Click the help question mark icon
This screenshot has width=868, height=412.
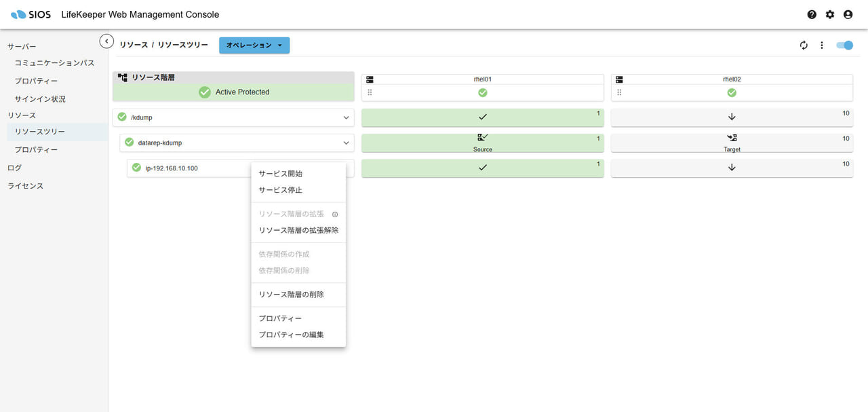[x=812, y=14]
